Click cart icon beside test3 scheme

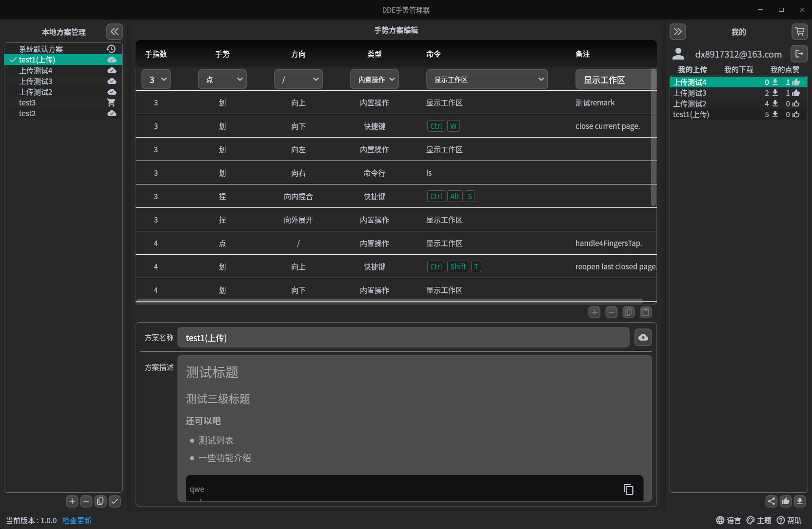[x=111, y=102]
